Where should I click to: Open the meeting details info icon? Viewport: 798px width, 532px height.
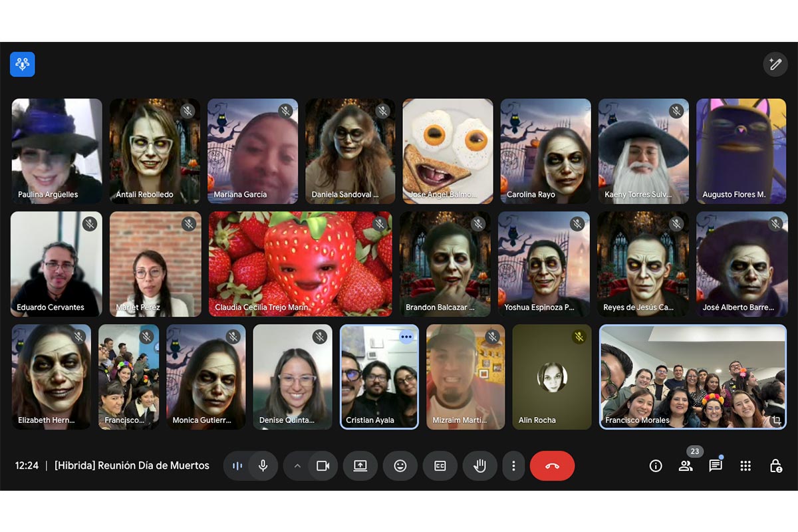(656, 466)
